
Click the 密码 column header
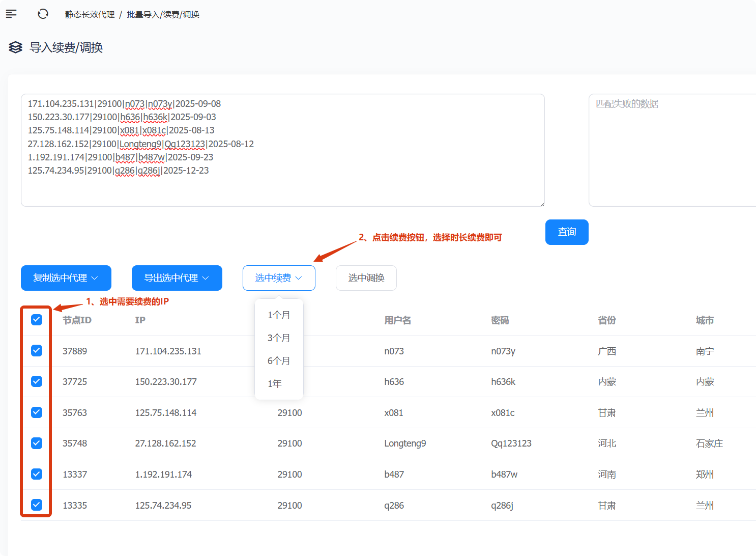pos(500,320)
